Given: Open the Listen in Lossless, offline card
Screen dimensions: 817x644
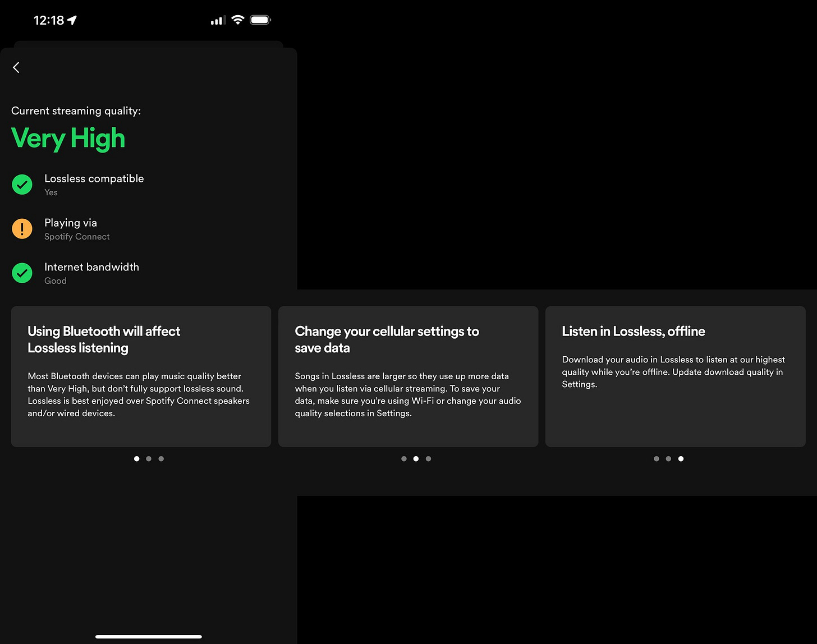Looking at the screenshot, I should (675, 376).
